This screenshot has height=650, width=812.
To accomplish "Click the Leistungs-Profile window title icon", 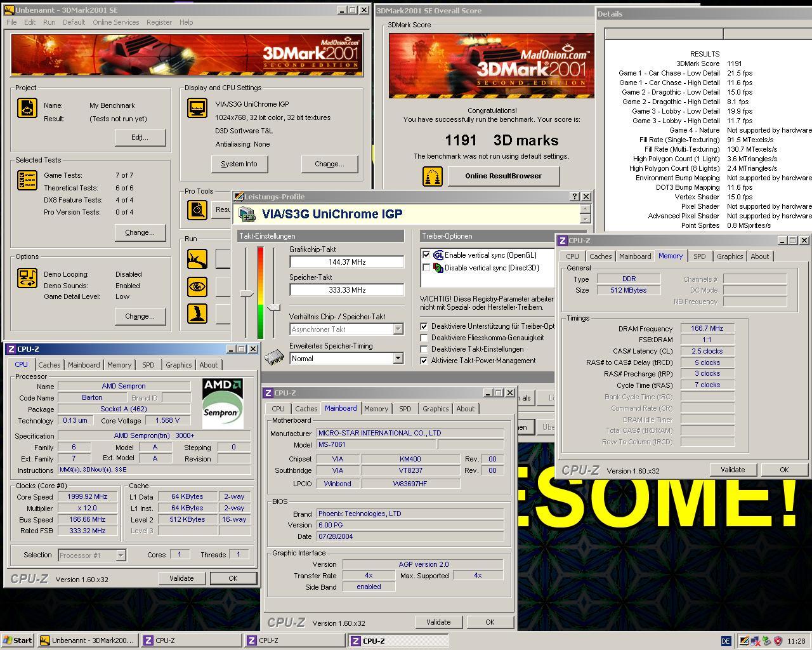I will tap(239, 197).
